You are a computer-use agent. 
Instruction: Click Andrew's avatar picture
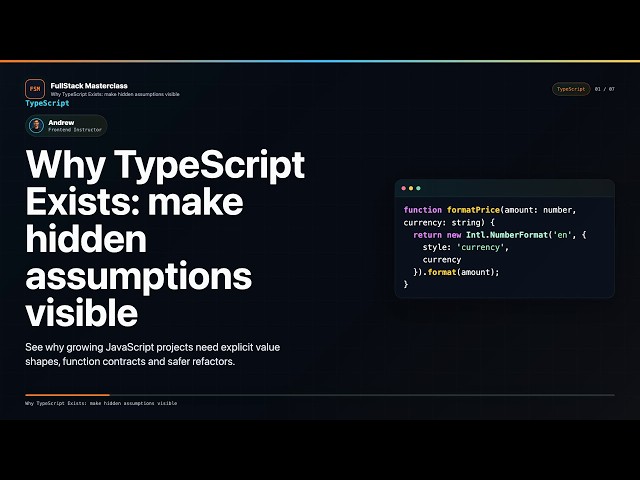[x=36, y=125]
